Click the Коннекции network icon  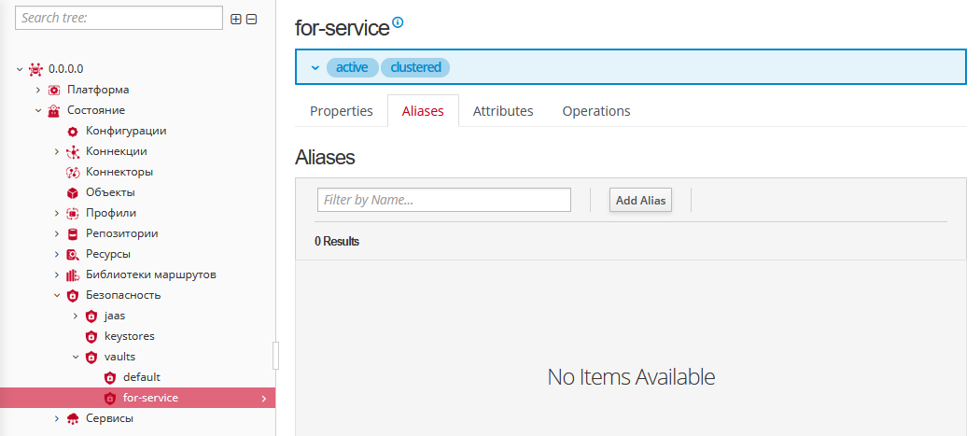73,151
